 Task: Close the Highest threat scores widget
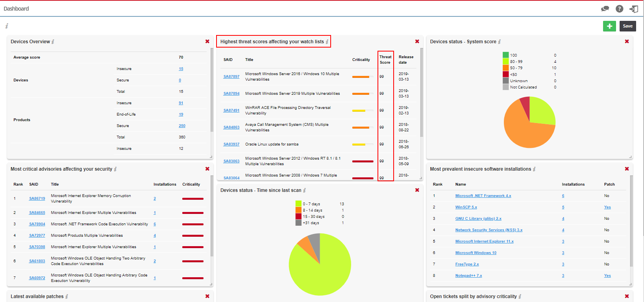tap(417, 42)
